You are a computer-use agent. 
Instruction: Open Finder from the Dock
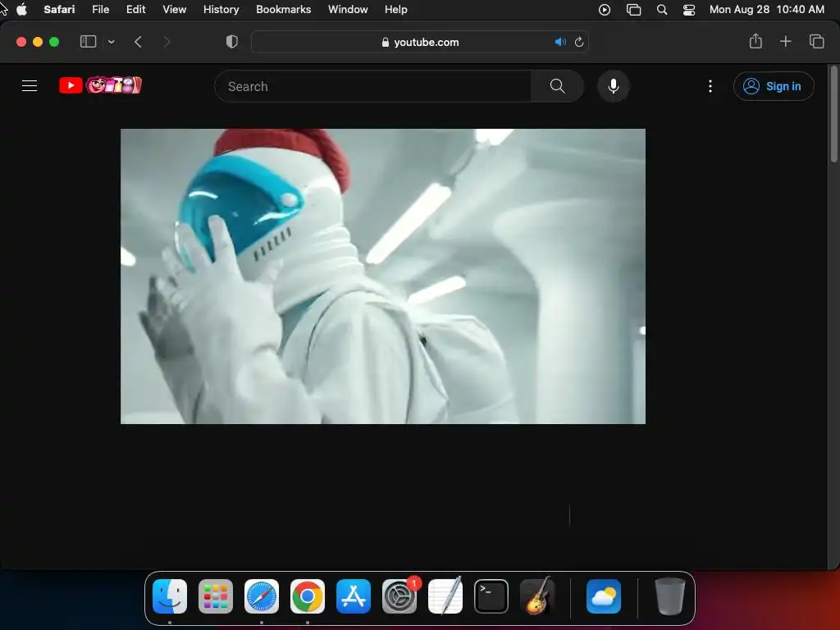pos(170,596)
